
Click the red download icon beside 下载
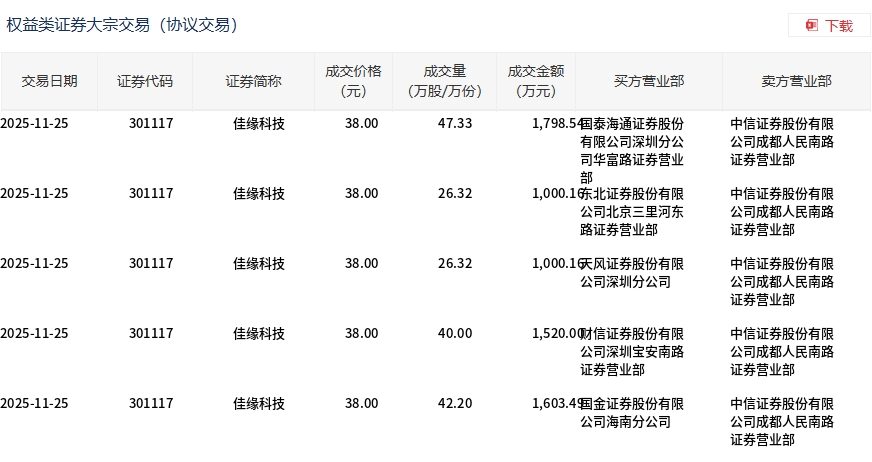click(811, 26)
